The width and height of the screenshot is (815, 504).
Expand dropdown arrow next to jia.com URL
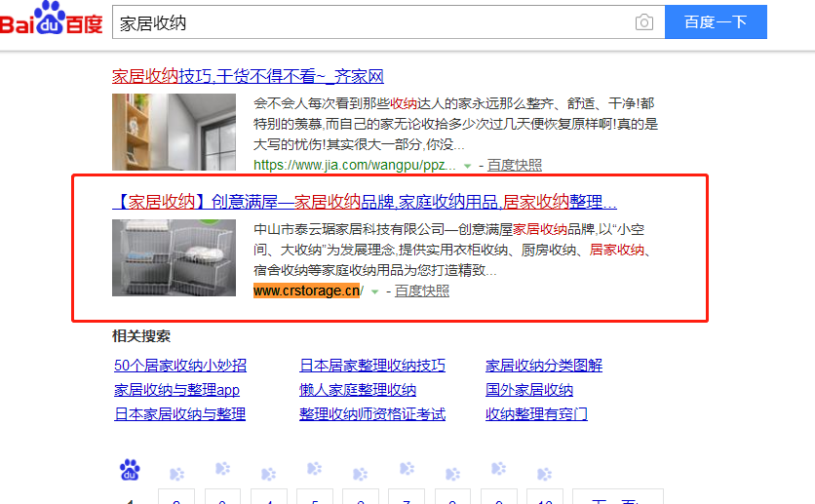coord(467,167)
